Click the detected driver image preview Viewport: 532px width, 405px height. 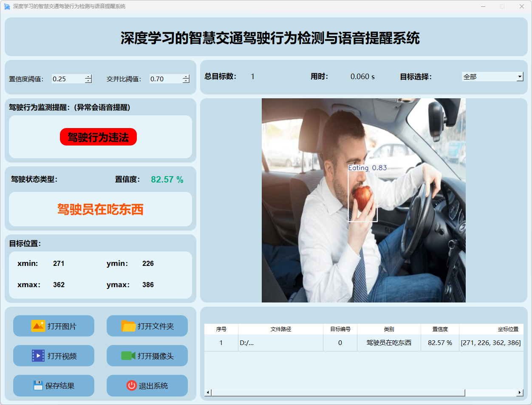(x=363, y=200)
